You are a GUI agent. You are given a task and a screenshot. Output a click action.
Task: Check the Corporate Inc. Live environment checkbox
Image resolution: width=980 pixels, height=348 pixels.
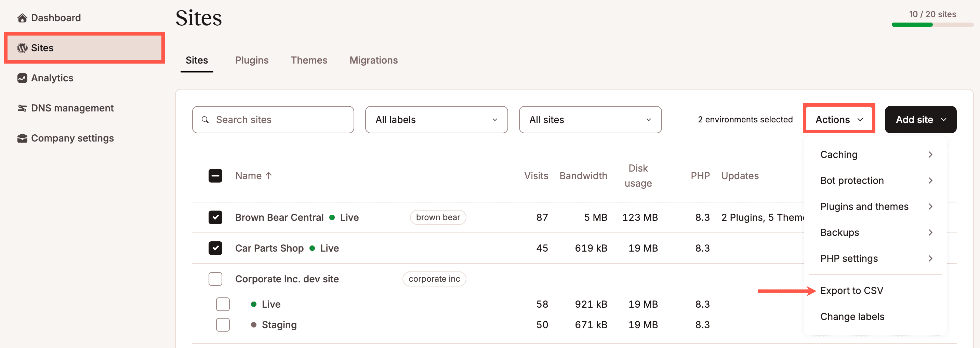(x=223, y=304)
